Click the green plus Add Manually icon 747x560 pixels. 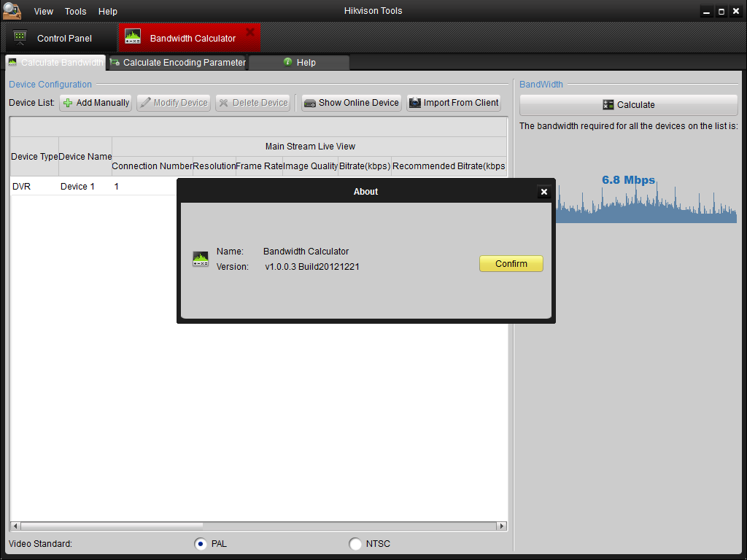68,103
